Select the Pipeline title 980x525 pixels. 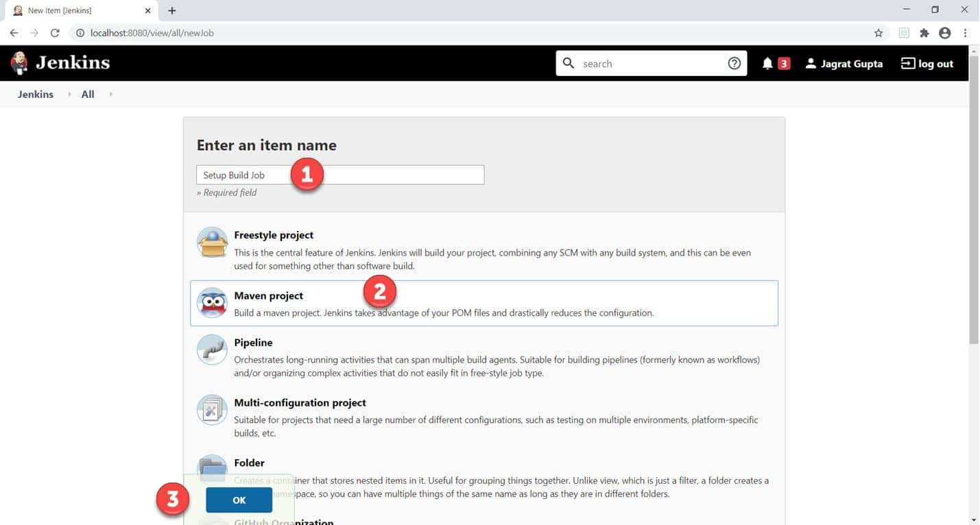pyautogui.click(x=254, y=342)
